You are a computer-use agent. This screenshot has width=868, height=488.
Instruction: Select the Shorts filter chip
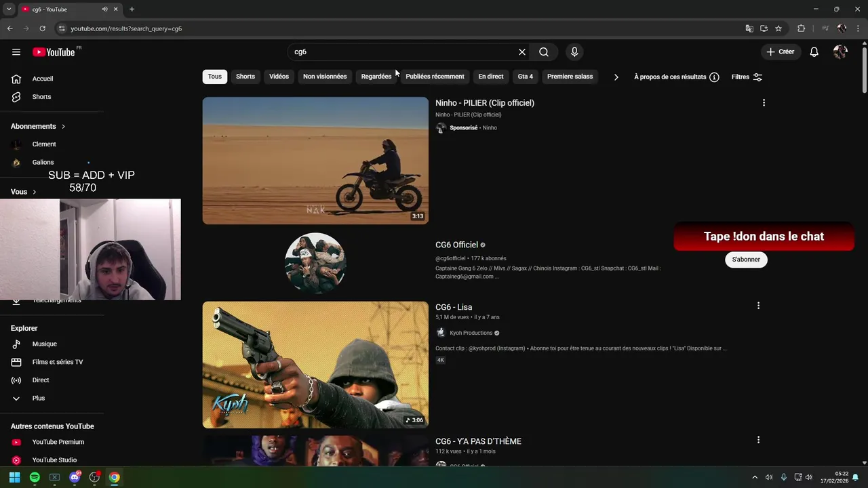pos(245,77)
